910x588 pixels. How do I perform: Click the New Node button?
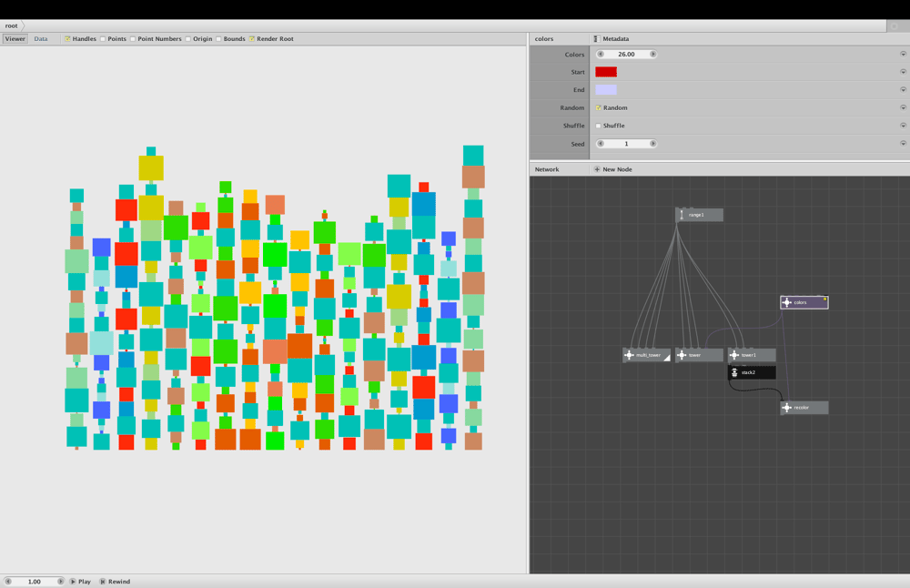[612, 169]
